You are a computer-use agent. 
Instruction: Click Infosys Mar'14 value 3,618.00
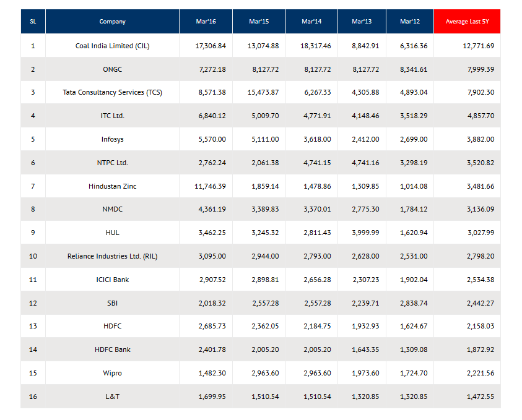coord(317,139)
